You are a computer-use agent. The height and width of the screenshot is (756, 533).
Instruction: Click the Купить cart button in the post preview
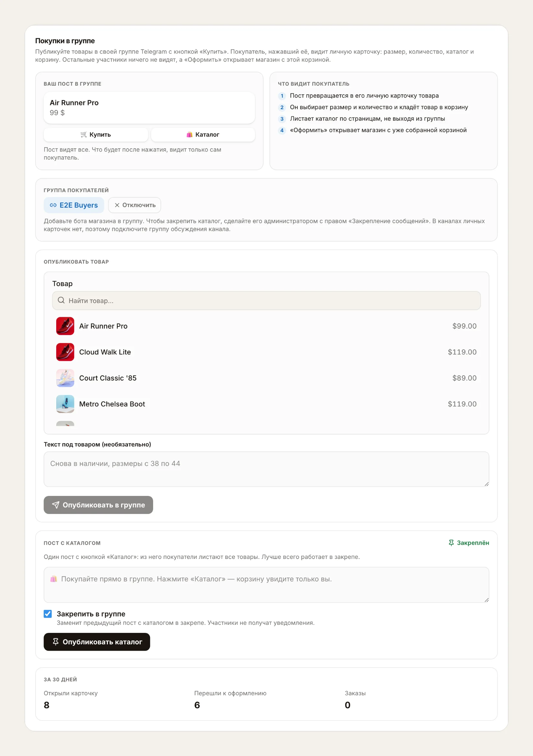[96, 135]
